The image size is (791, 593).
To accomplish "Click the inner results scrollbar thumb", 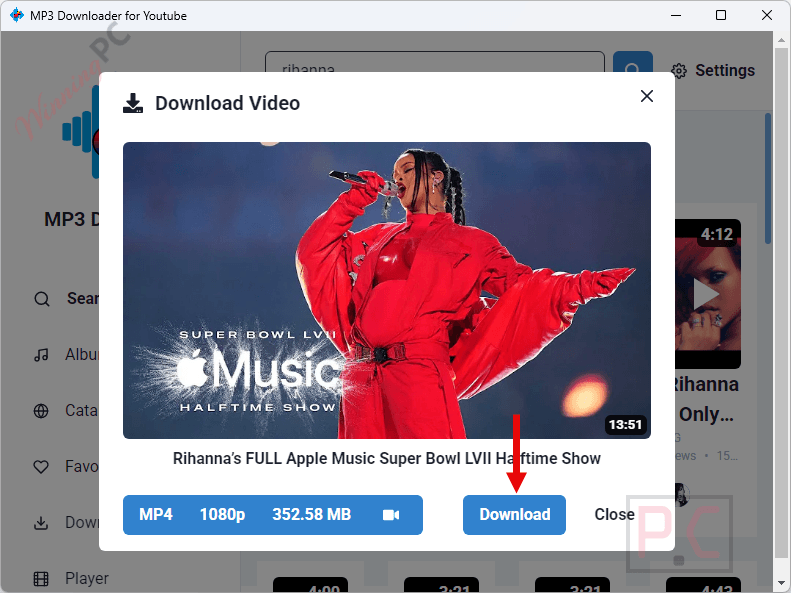I will tap(768, 179).
